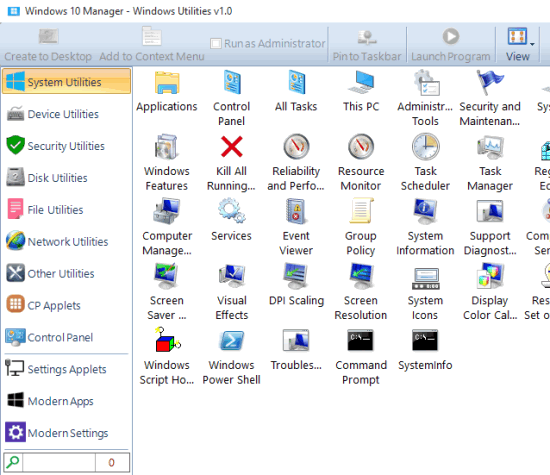The height and width of the screenshot is (475, 550).
Task: Select Modern Settings category
Action: tap(66, 433)
